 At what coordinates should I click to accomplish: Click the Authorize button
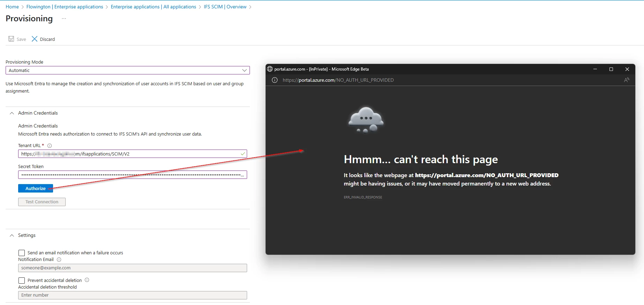tap(36, 188)
